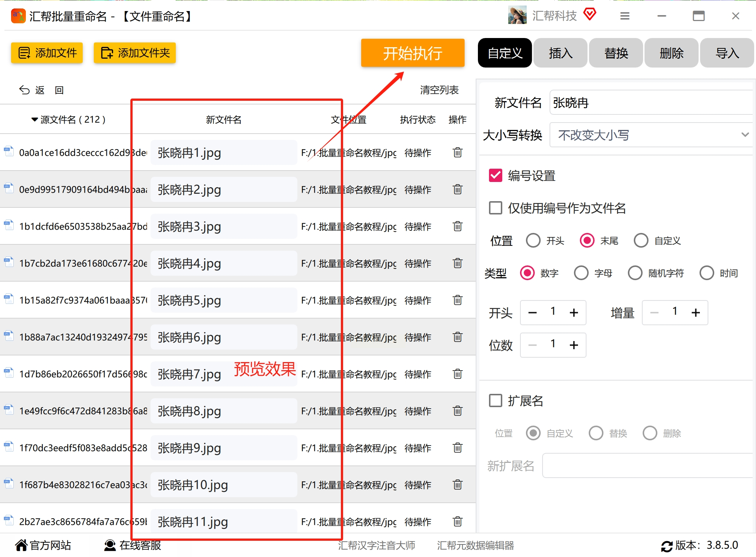Sort by 源文件名 column arrow
Viewport: 756px width, 557px height.
(x=35, y=120)
